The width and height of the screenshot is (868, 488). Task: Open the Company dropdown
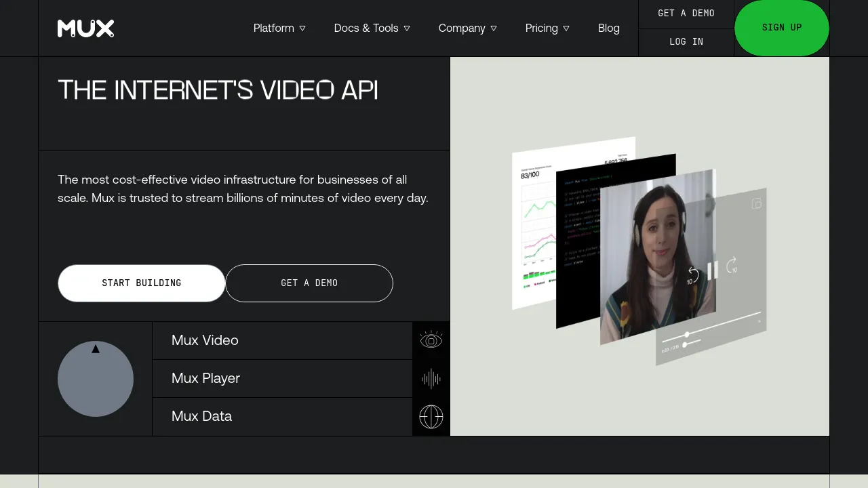(467, 28)
